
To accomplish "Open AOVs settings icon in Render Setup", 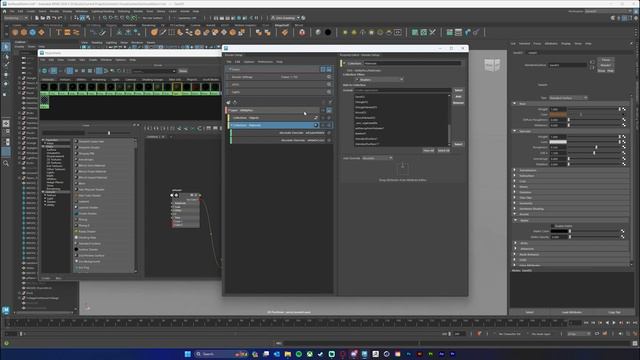I will coord(329,84).
